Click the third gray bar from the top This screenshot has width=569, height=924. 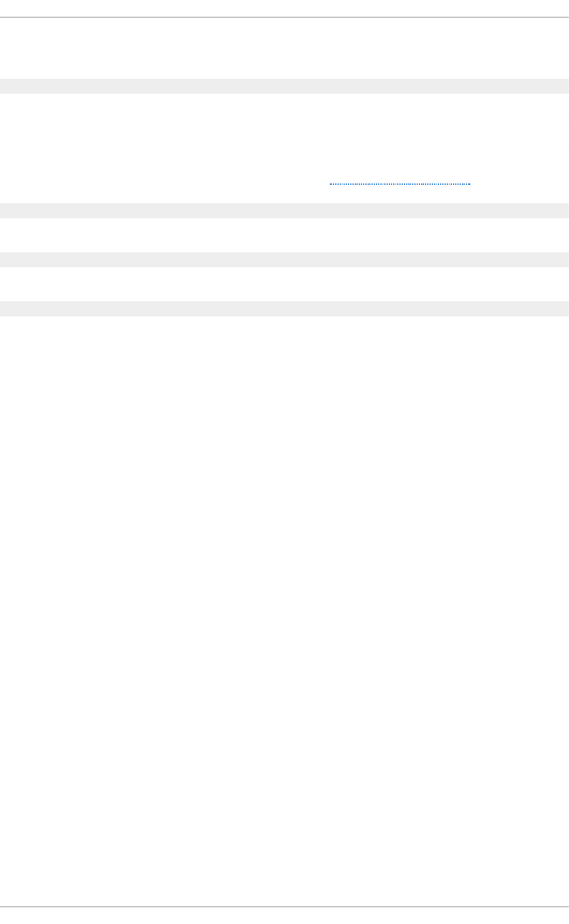[284, 259]
